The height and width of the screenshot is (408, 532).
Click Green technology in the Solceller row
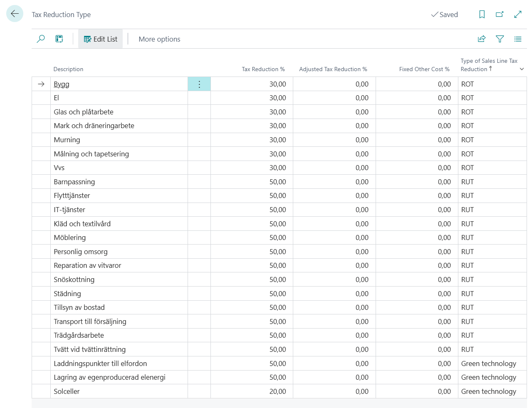coord(489,391)
